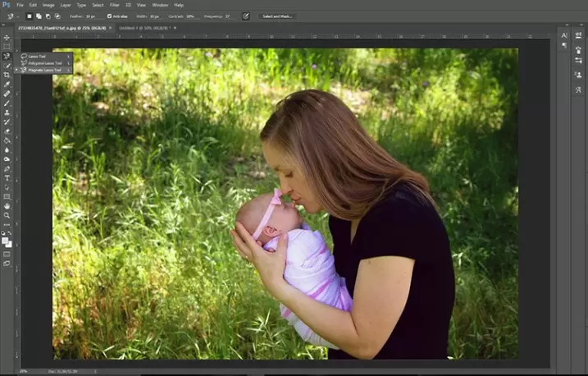Click the background color swatch
Image resolution: width=588 pixels, height=376 pixels.
[9, 245]
